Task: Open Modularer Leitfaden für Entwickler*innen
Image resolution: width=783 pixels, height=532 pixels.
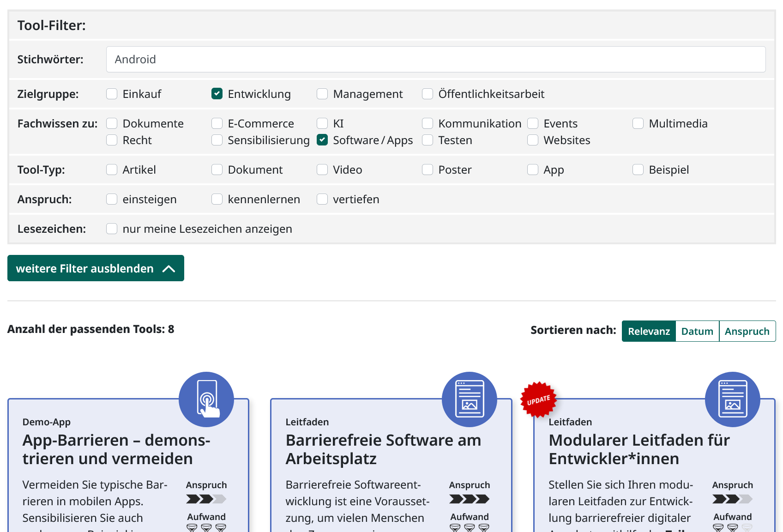Action: [639, 449]
